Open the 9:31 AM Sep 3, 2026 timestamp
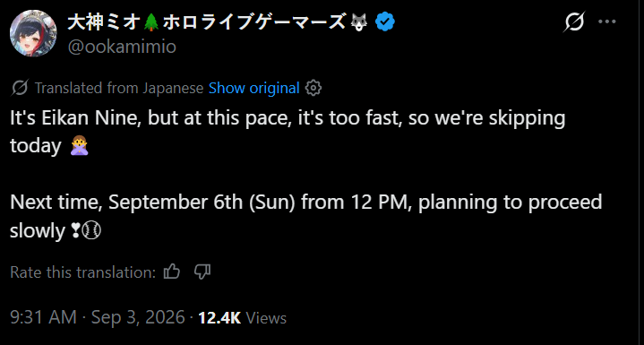The width and height of the screenshot is (644, 345). 98,318
